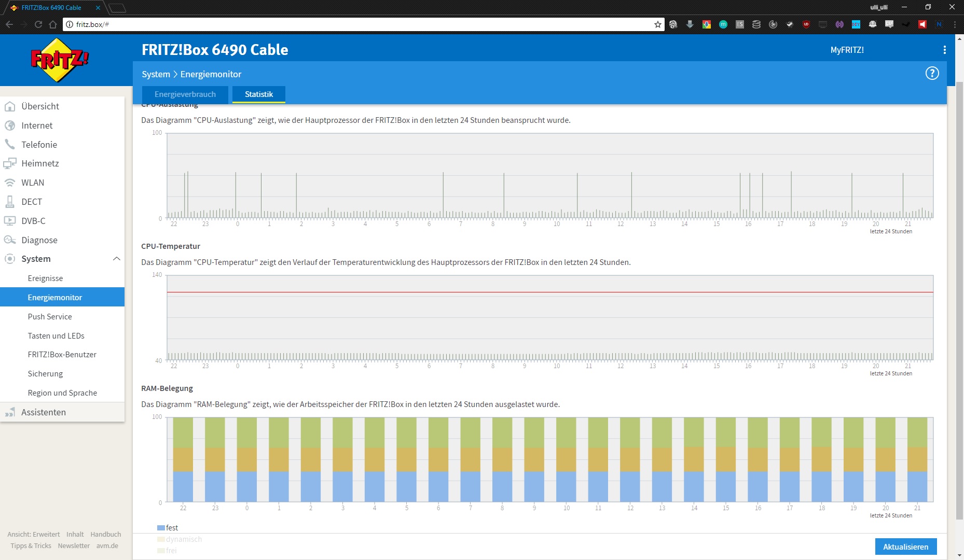Viewport: 964px width, 560px height.
Task: Click the System breadcrumb link
Action: click(x=156, y=74)
